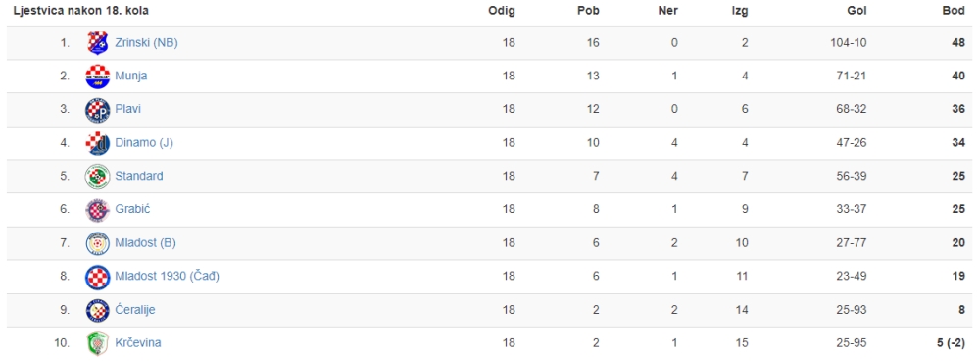Click the Munja club crest
Viewport: 980px width, 363px height.
pos(97,77)
